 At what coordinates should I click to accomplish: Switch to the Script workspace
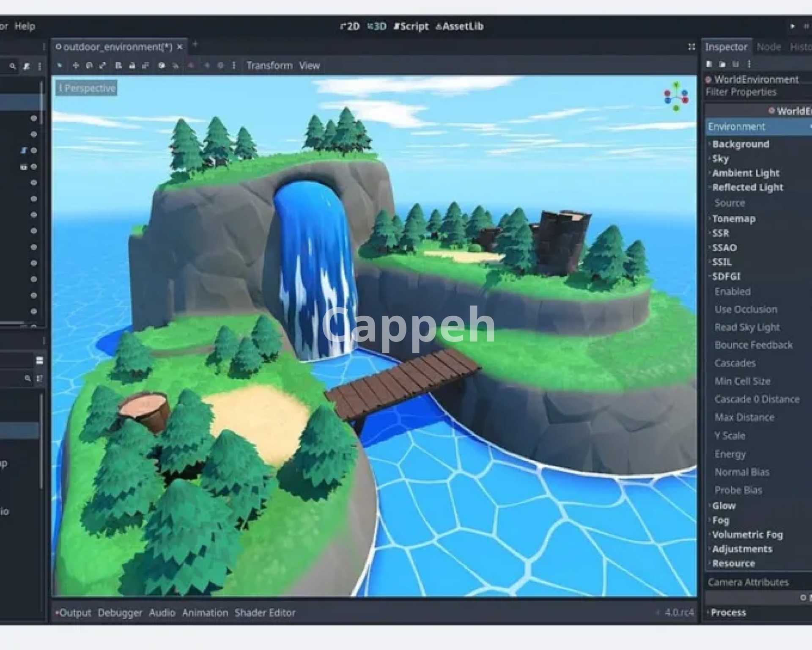coord(411,26)
